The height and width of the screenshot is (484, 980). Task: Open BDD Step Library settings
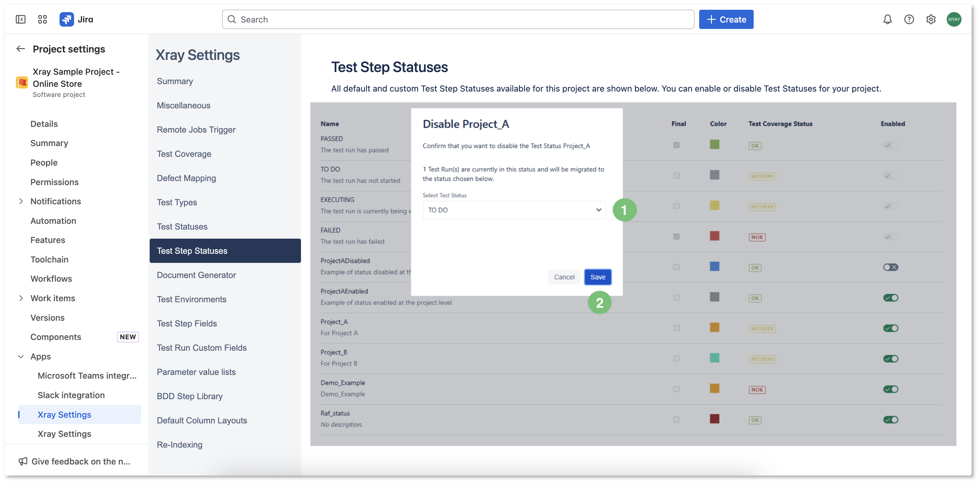click(x=189, y=396)
